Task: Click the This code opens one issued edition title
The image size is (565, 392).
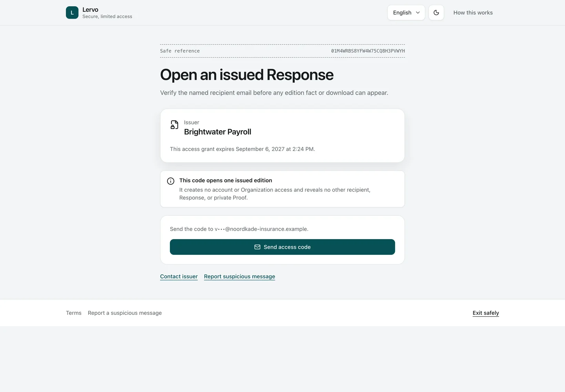Action: click(x=226, y=180)
